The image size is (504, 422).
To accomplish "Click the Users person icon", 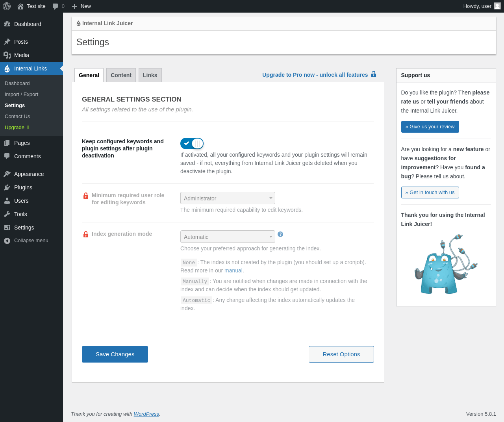I will [7, 201].
